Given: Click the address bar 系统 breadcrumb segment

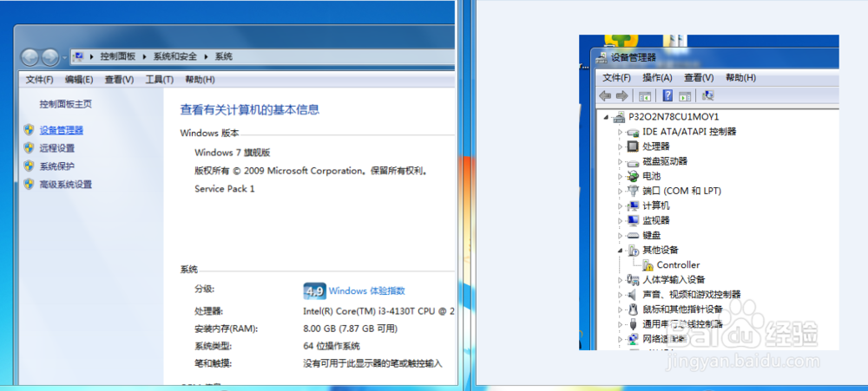Looking at the screenshot, I should tap(224, 56).
